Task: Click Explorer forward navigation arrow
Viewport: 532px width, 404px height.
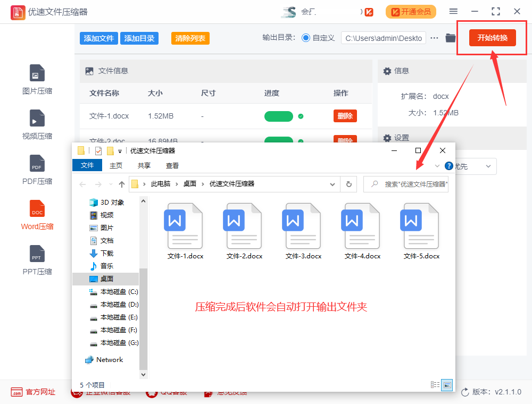Action: click(x=98, y=184)
